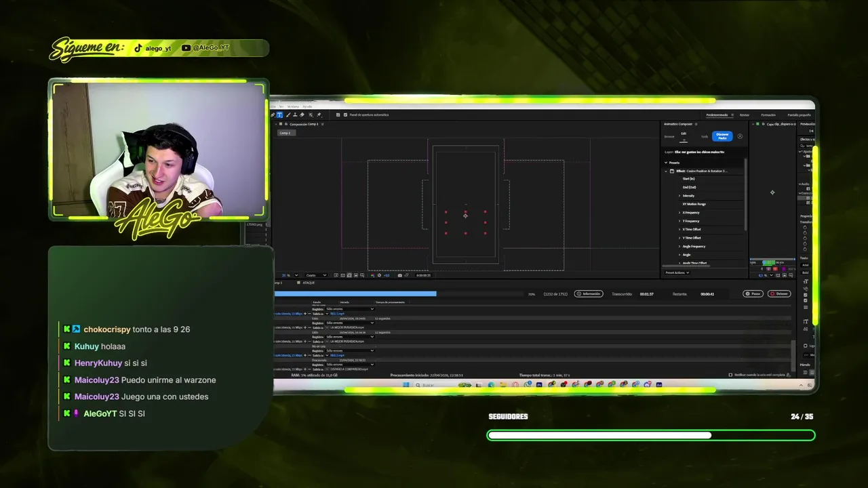Screen dimensions: 868x488
Task: Open the Edge browser on taskbar
Action: (491, 385)
